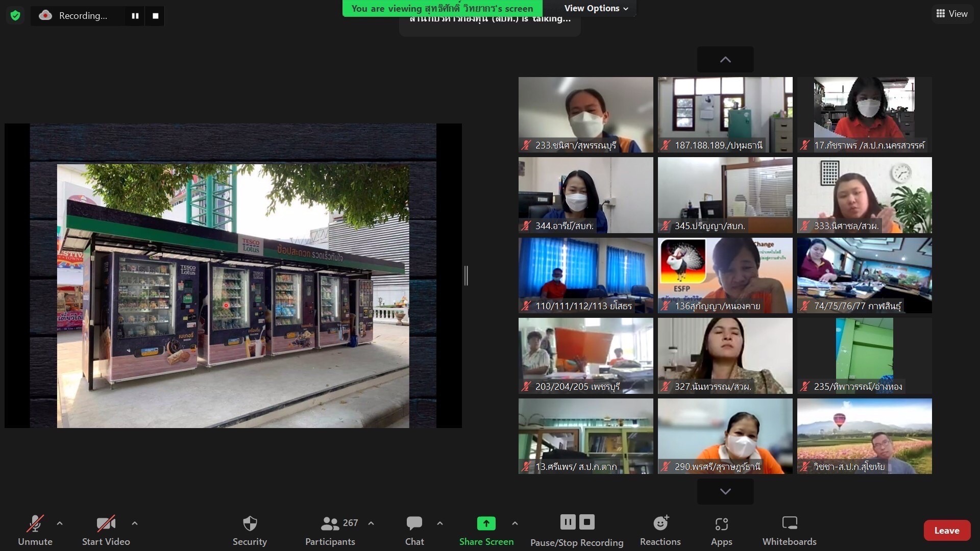Open the Reactions menu
Screen dimensions: 980x551
pos(660,530)
